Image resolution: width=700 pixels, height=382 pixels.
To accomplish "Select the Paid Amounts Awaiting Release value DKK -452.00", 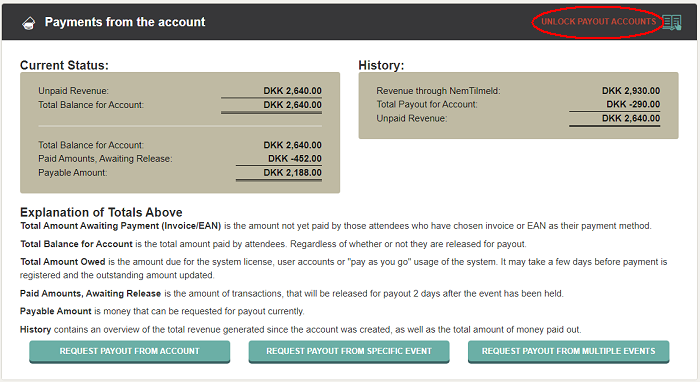I will (x=295, y=158).
